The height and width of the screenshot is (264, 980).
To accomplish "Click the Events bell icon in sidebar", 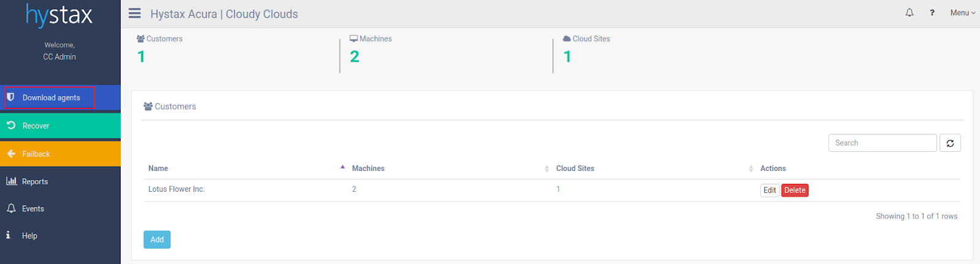I will (11, 208).
